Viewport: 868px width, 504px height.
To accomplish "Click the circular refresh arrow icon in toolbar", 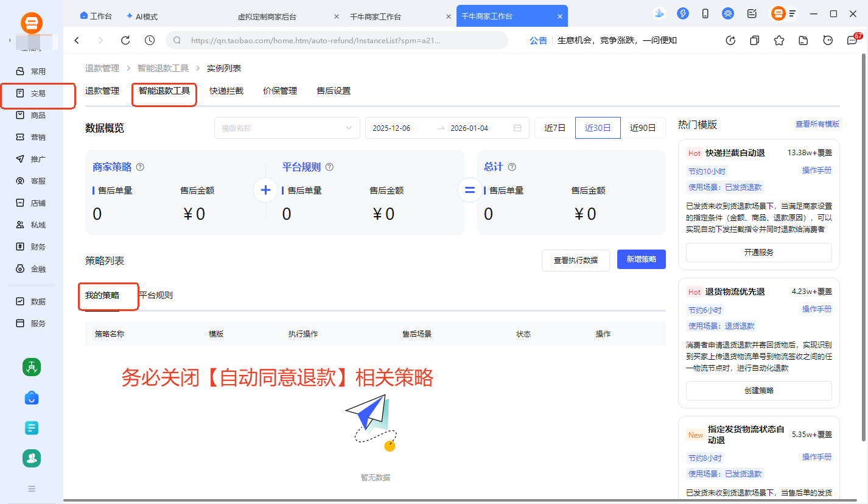I will pyautogui.click(x=731, y=40).
